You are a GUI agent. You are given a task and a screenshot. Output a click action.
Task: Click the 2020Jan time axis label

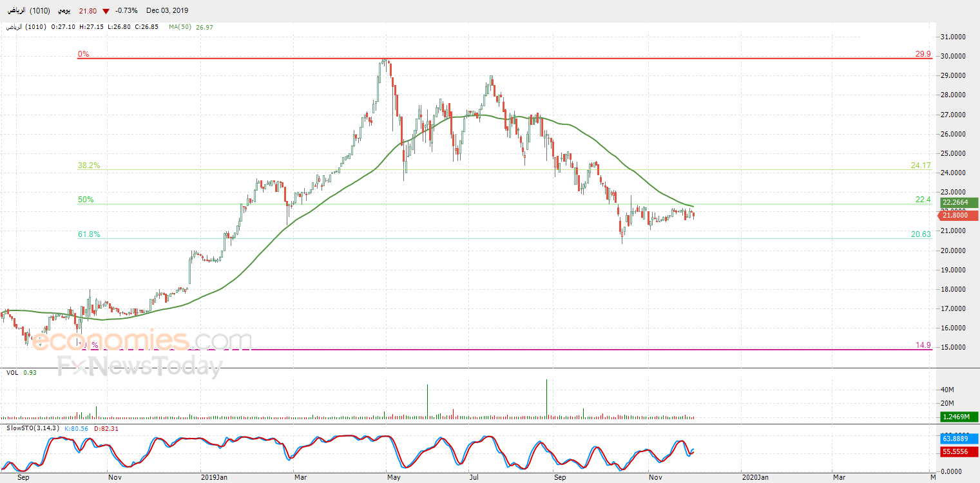pos(754,477)
